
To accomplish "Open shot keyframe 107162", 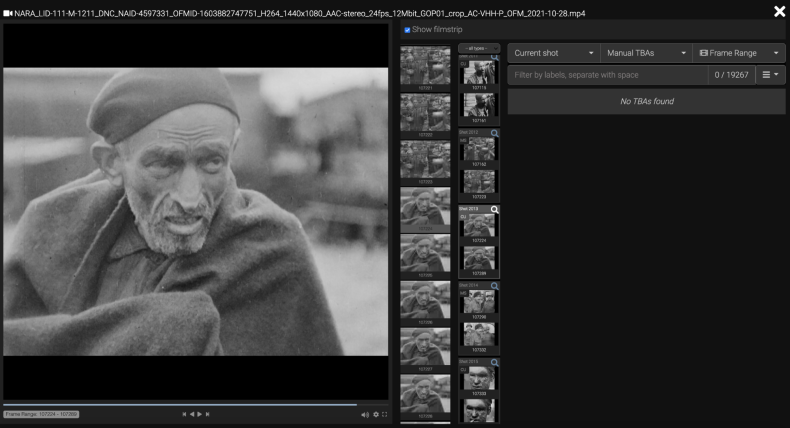I will 479,149.
